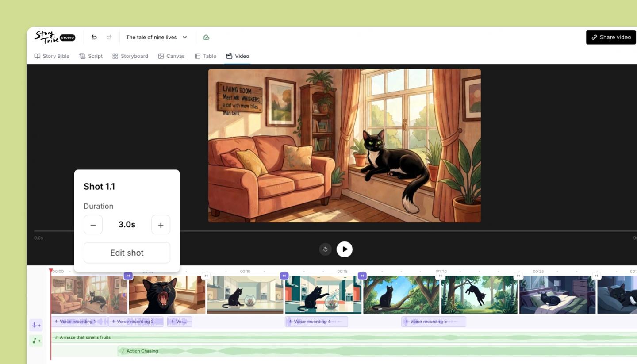The image size is (637, 364).
Task: Select the Voice recording 4 clip
Action: (x=316, y=322)
